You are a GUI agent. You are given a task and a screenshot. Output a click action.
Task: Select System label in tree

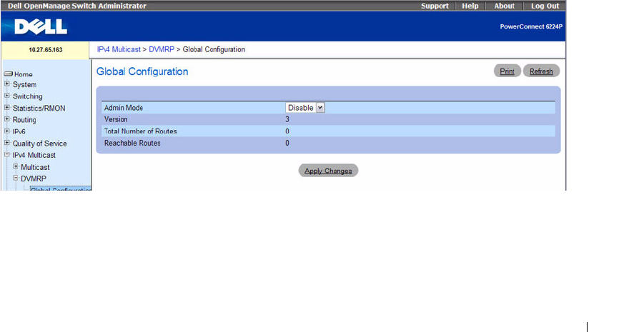(x=24, y=84)
